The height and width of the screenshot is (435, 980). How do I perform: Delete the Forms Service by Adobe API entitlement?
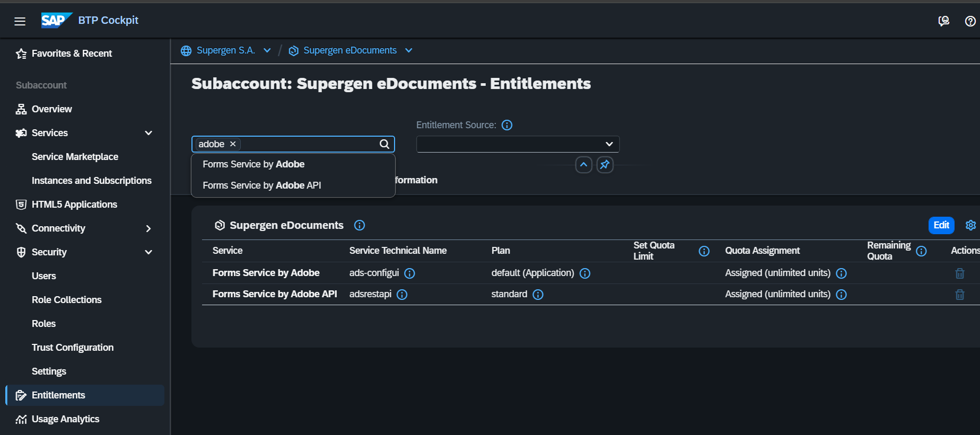pos(959,295)
